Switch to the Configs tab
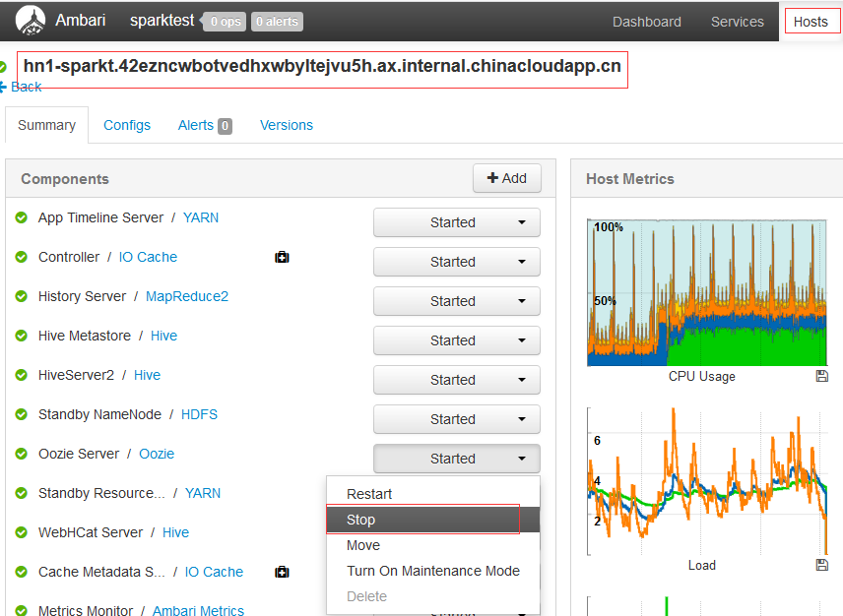The width and height of the screenshot is (843, 616). coord(127,125)
